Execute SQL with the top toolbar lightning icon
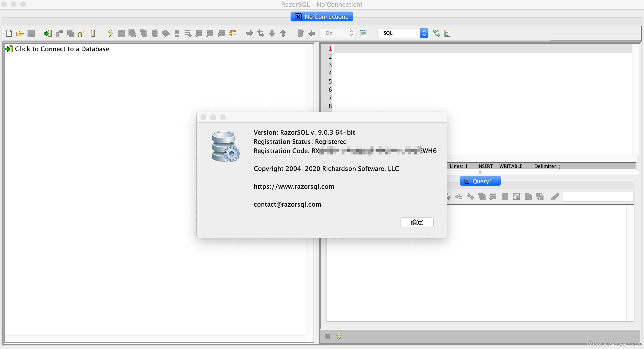 tap(110, 33)
